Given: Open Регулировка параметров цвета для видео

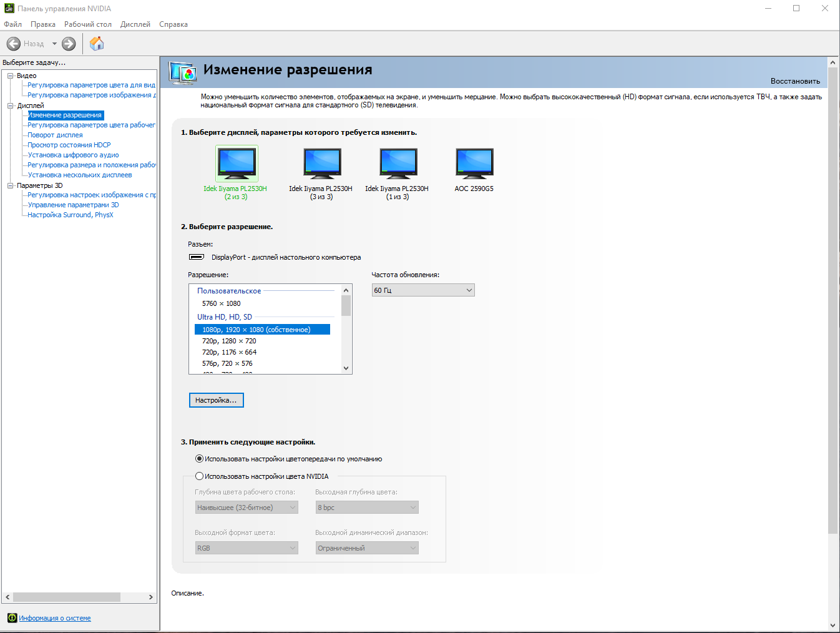Looking at the screenshot, I should (91, 85).
